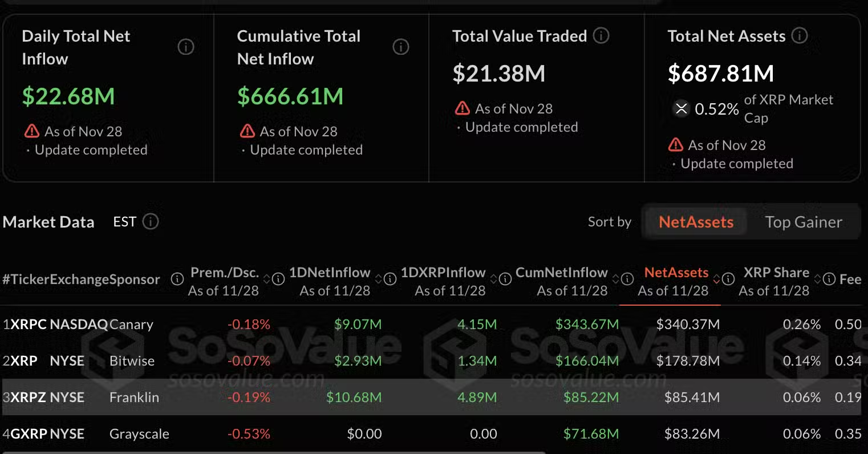
Task: Open the EST timezone info icon
Action: pyautogui.click(x=151, y=222)
